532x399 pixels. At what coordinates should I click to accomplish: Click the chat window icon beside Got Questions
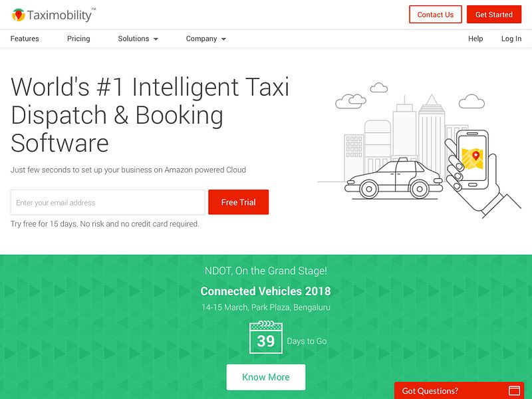(x=514, y=390)
